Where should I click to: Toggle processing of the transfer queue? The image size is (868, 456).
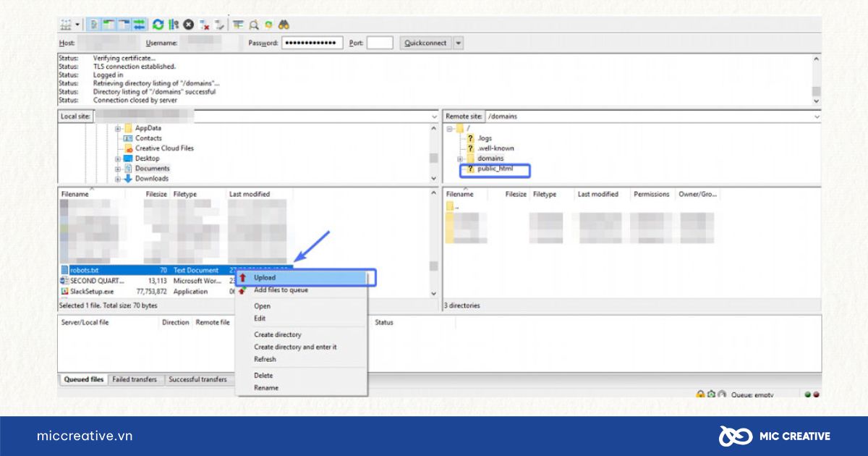tap(173, 25)
